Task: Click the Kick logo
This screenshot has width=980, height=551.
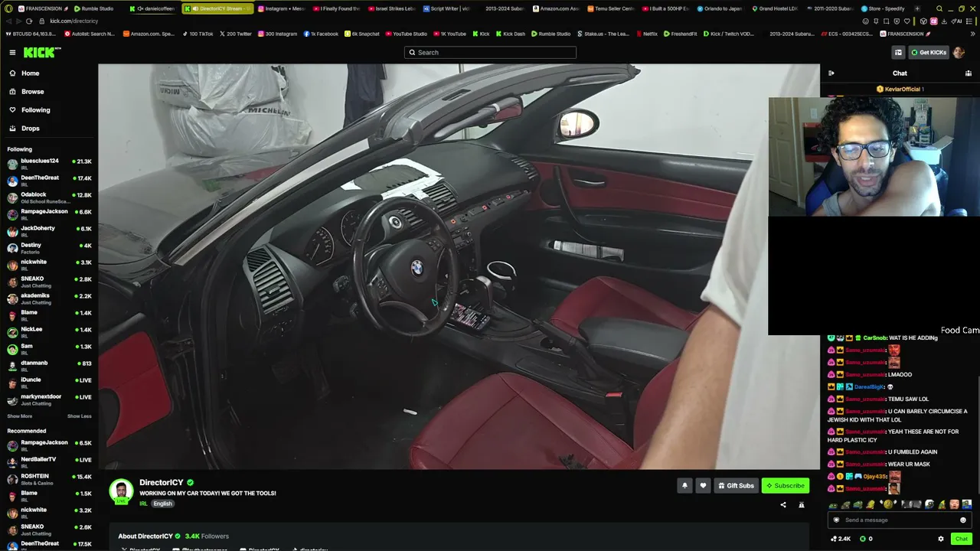Action: pyautogui.click(x=41, y=52)
